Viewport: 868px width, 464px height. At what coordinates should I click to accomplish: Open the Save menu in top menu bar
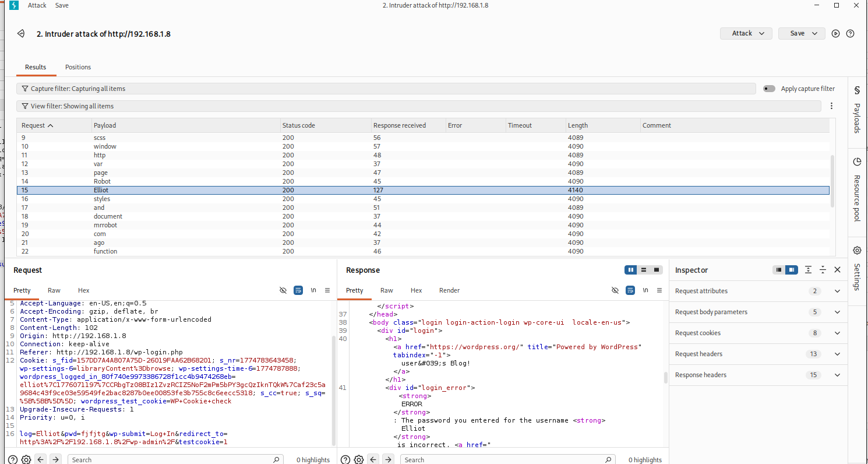point(62,5)
